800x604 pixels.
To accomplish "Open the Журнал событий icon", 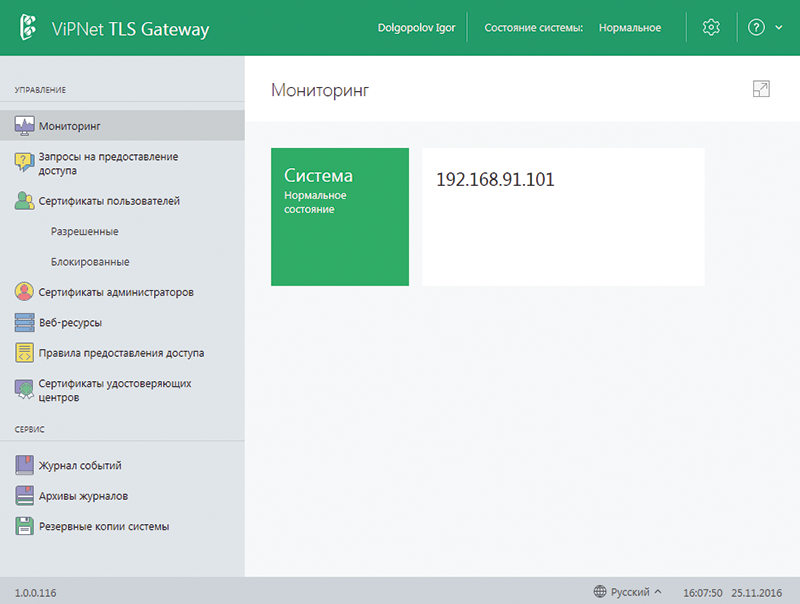I will (x=26, y=464).
